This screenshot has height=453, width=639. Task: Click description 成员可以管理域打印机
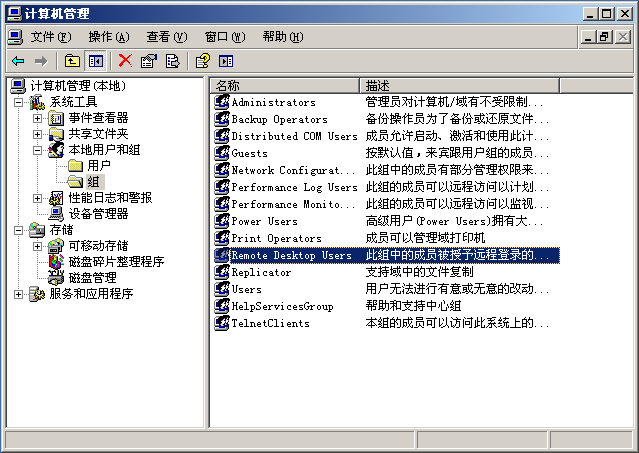[425, 238]
